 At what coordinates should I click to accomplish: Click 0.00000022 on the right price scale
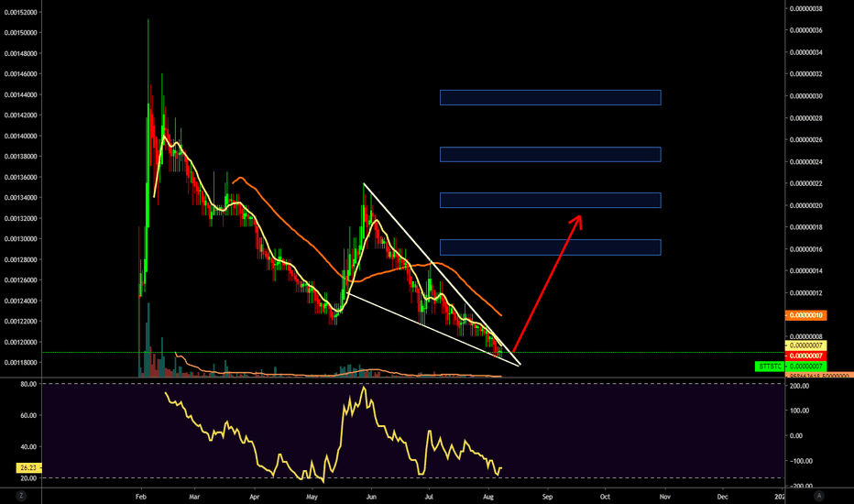[806, 183]
